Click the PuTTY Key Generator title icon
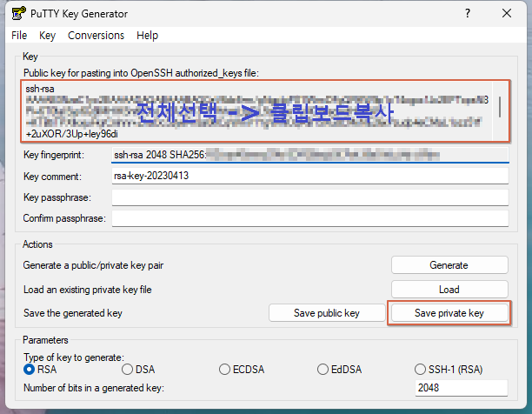532x414 pixels. click(x=18, y=13)
